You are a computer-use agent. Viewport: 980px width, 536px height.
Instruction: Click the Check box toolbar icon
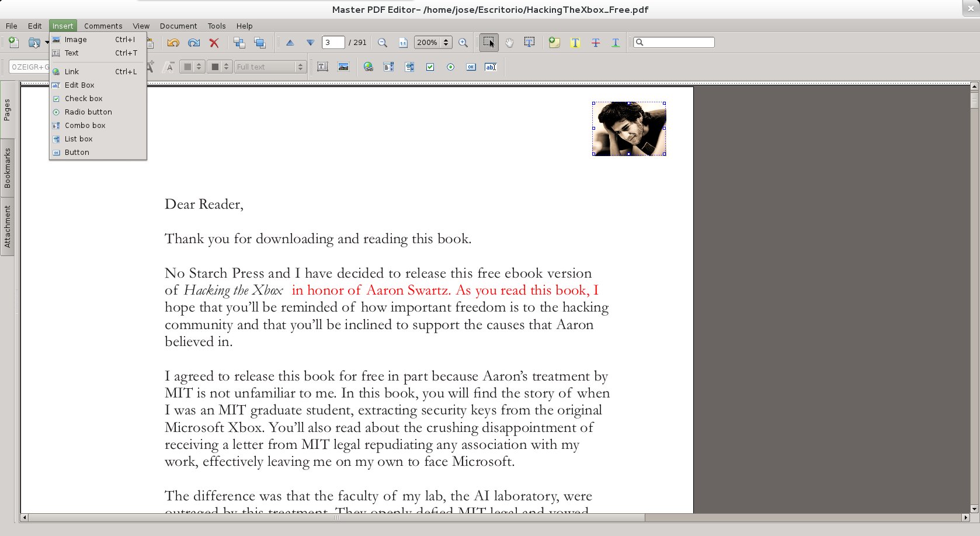tap(430, 67)
